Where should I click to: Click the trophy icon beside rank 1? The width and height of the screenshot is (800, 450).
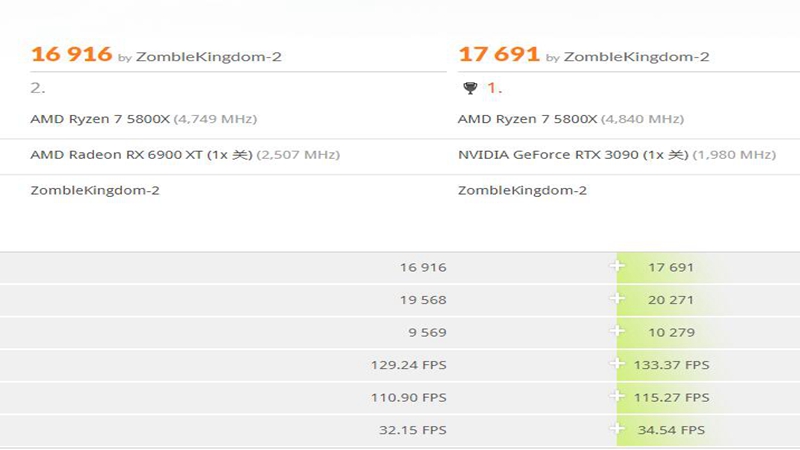click(470, 88)
